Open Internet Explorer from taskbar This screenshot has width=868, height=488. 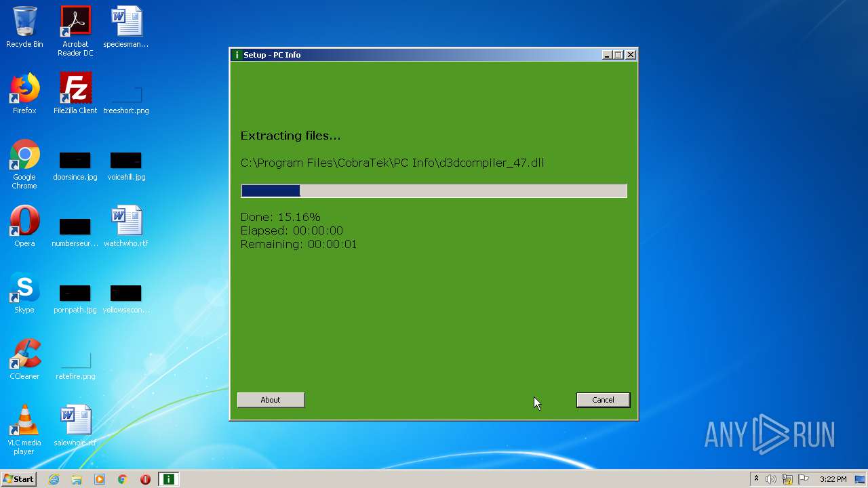54,479
